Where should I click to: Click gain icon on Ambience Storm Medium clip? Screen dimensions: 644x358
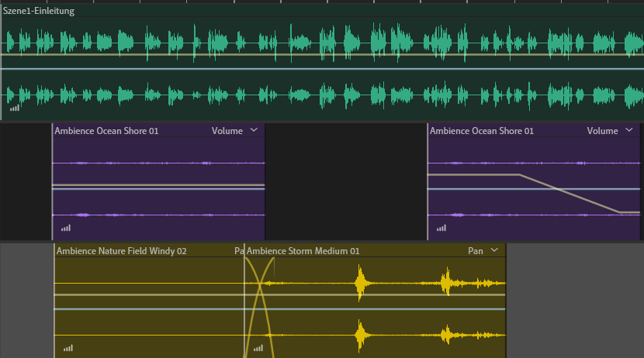(257, 348)
